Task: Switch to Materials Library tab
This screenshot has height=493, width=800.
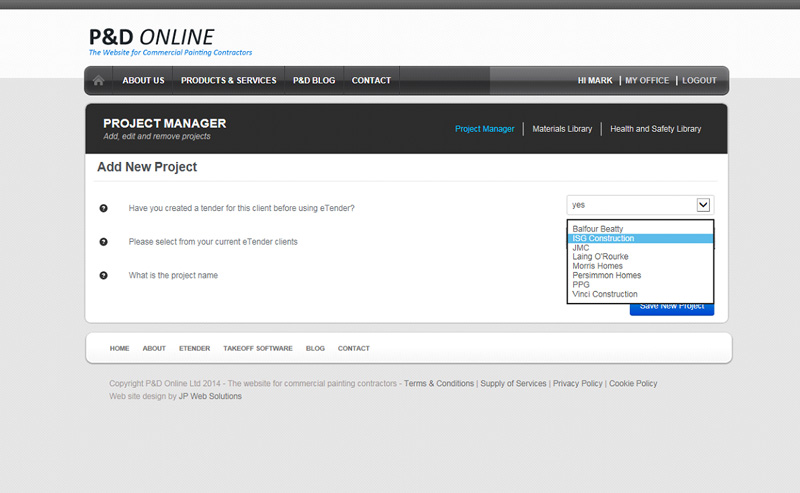Action: (562, 129)
